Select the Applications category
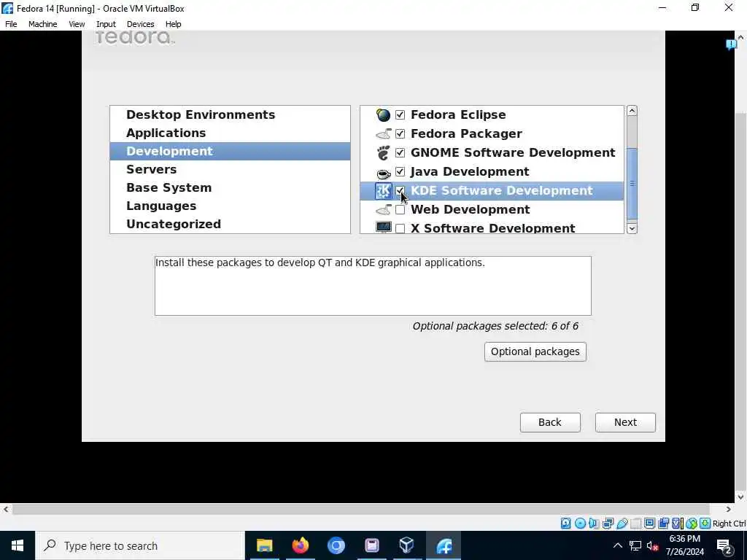Screen dimensions: 747x560 pyautogui.click(x=230, y=133)
